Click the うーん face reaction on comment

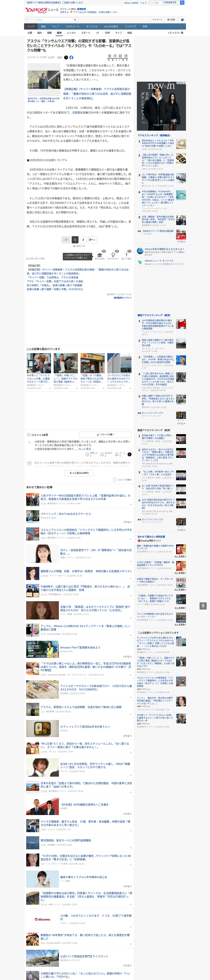tap(117, 454)
